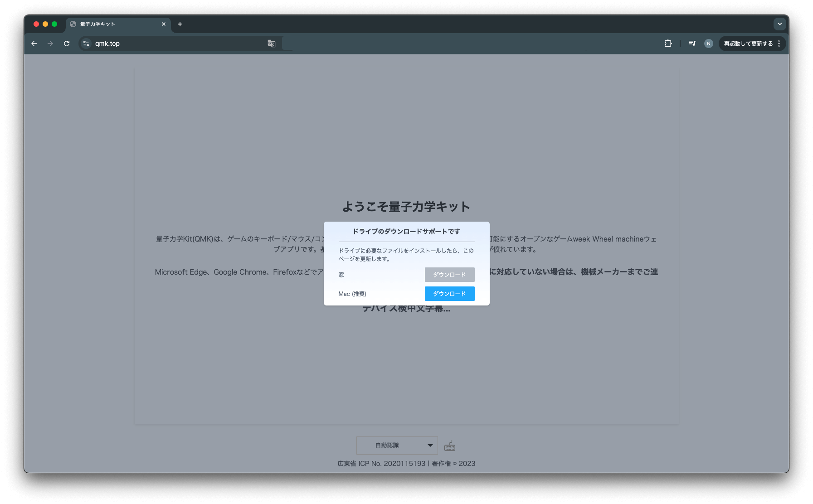The image size is (813, 504).
Task: Open a new tab with plus button
Action: 180,24
